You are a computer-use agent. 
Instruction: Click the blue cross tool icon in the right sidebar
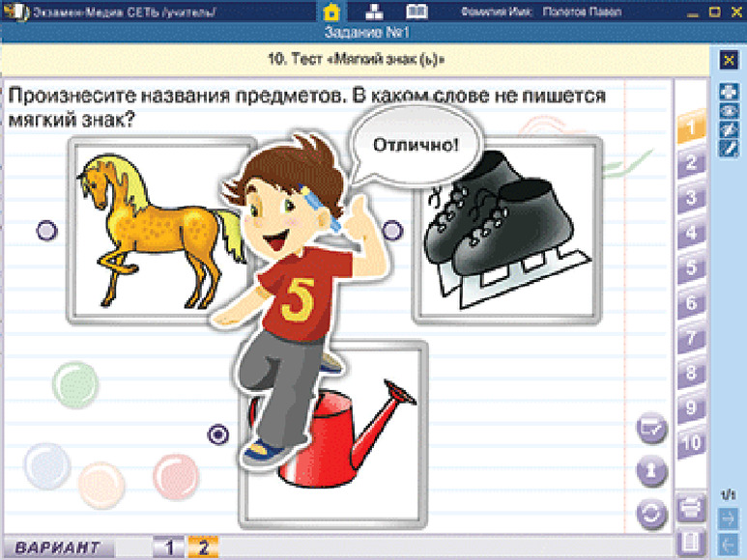(729, 91)
